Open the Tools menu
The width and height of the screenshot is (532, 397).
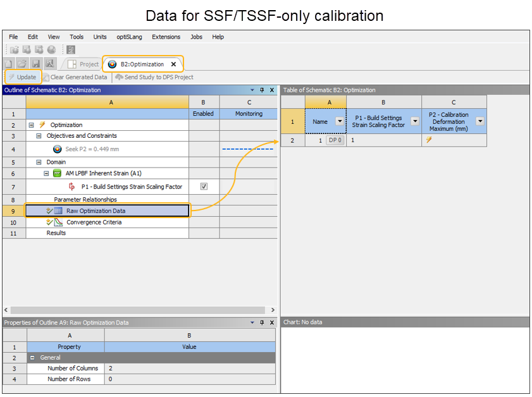click(77, 37)
